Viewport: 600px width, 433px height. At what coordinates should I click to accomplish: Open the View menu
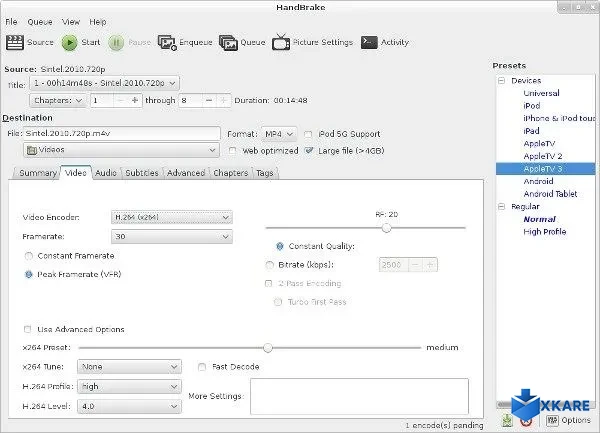click(x=71, y=22)
